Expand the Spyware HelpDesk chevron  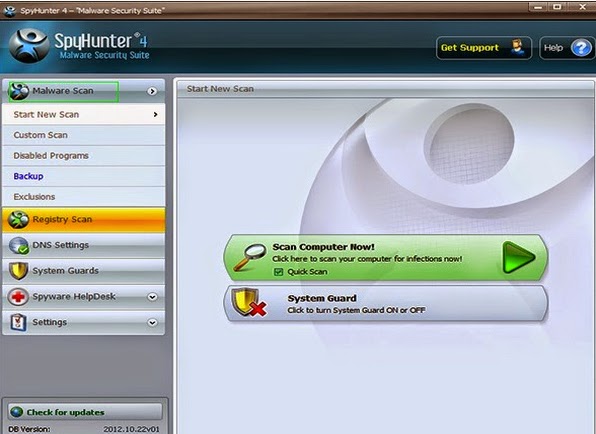point(152,297)
